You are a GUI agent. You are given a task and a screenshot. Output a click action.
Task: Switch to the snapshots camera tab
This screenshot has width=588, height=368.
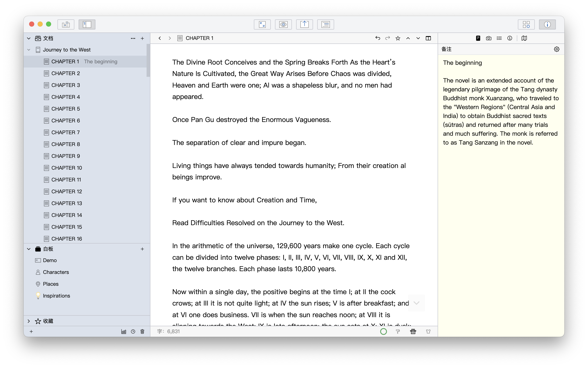[489, 38]
